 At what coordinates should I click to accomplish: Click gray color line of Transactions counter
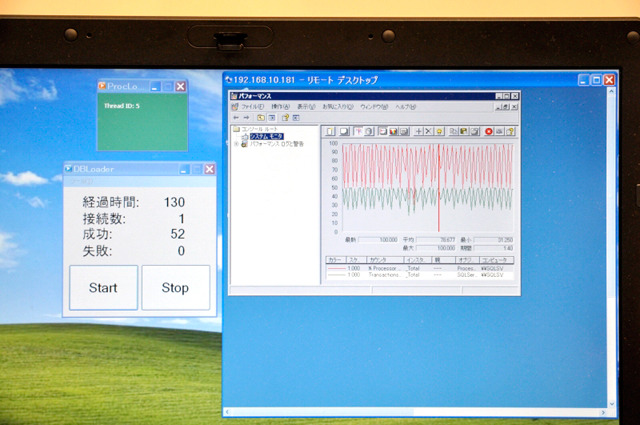(x=336, y=275)
